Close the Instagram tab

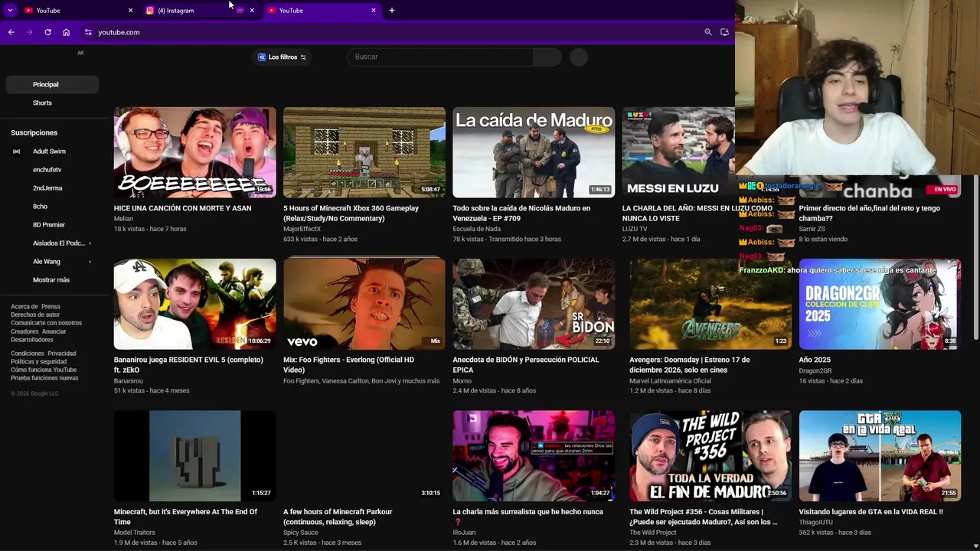[252, 10]
